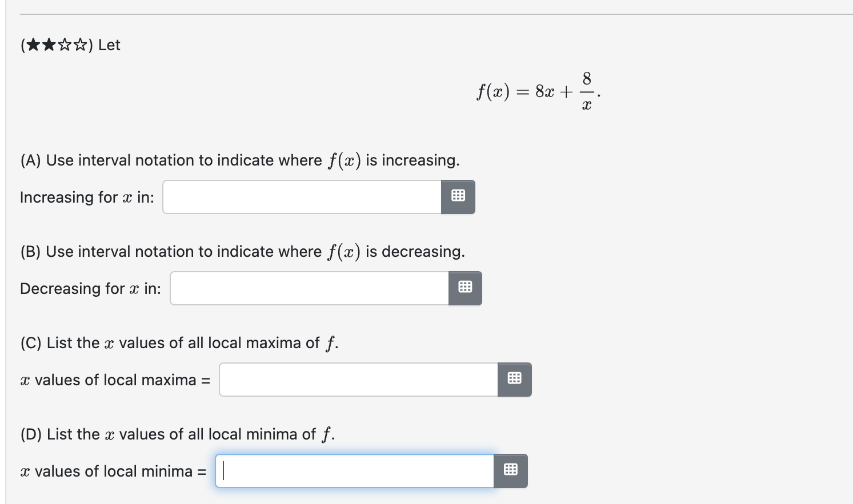Screen dimensions: 853x504
Task: Click inside the increasing interval answer box
Action: (297, 196)
